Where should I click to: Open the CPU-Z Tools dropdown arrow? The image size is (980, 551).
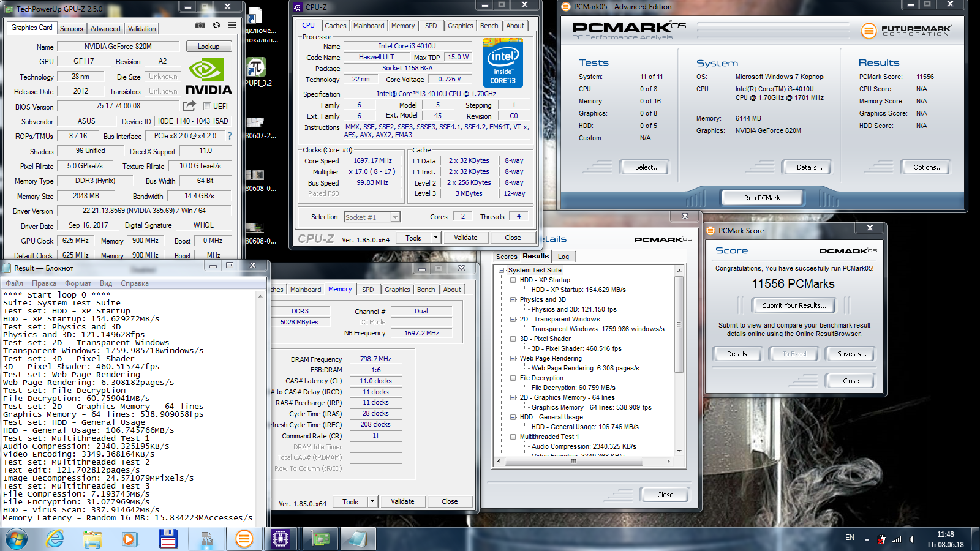pos(435,238)
